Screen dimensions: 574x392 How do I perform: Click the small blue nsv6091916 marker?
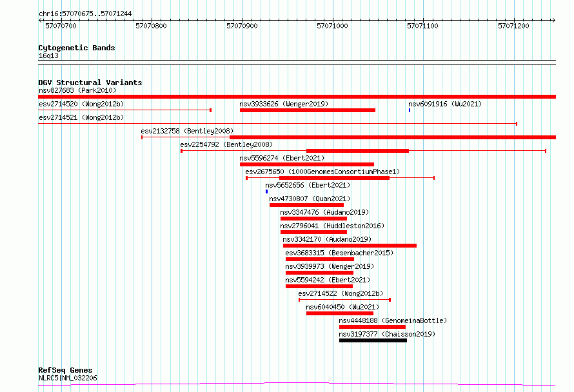click(x=410, y=110)
